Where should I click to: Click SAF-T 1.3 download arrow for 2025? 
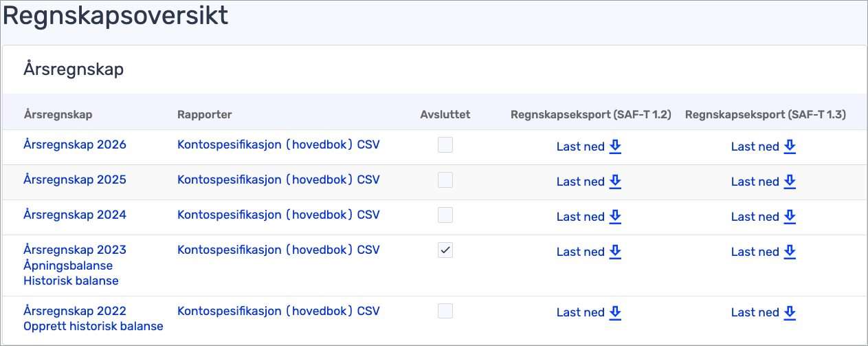pyautogui.click(x=790, y=182)
